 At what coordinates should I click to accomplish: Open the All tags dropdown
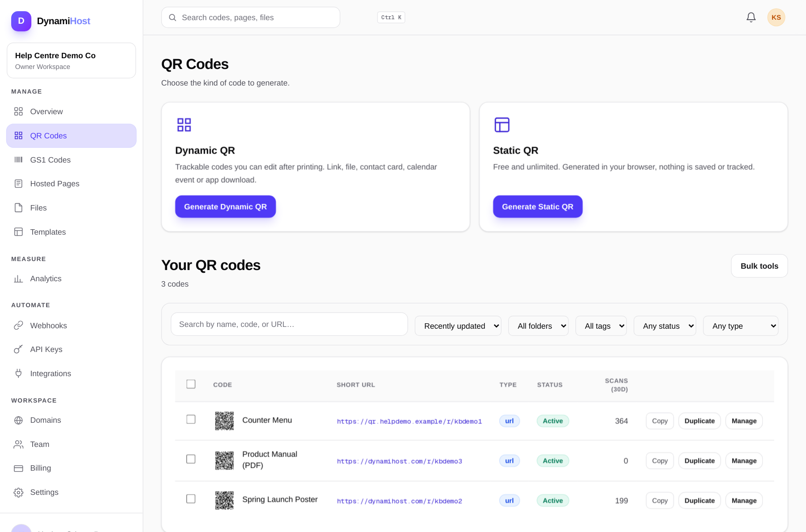pyautogui.click(x=601, y=326)
